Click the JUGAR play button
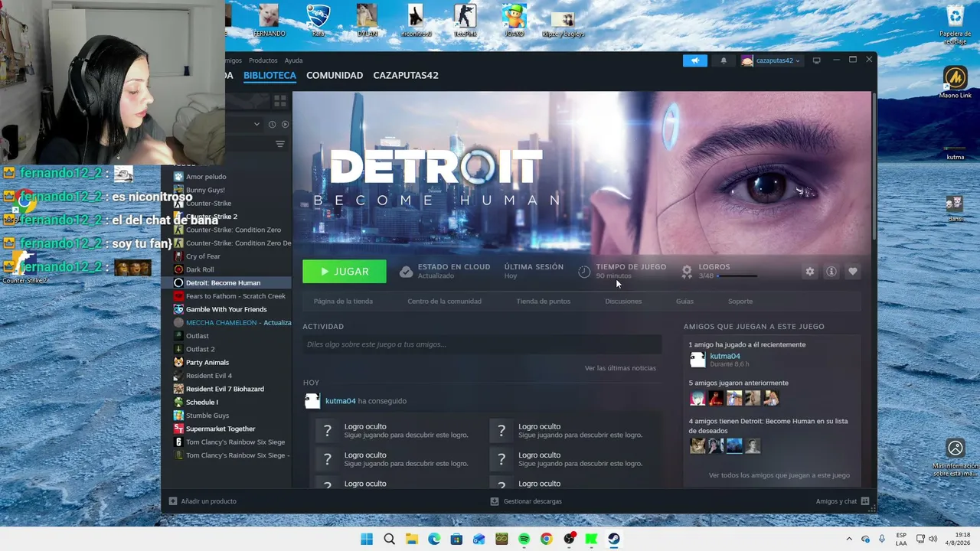 pyautogui.click(x=345, y=272)
